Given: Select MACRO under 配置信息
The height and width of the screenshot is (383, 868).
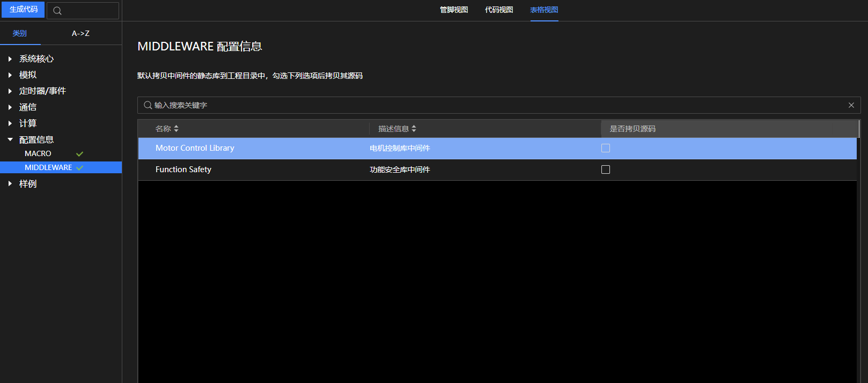Looking at the screenshot, I should (x=38, y=153).
